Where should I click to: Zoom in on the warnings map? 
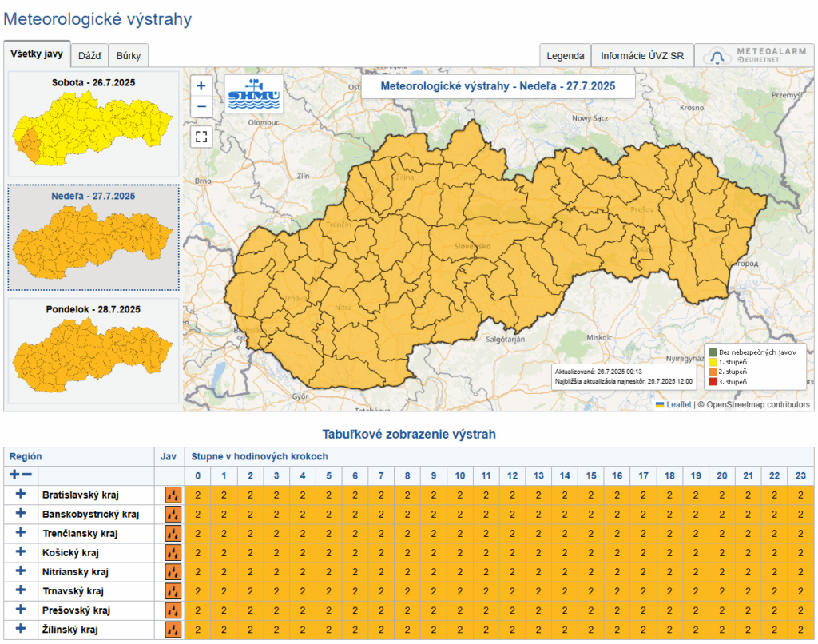click(201, 85)
